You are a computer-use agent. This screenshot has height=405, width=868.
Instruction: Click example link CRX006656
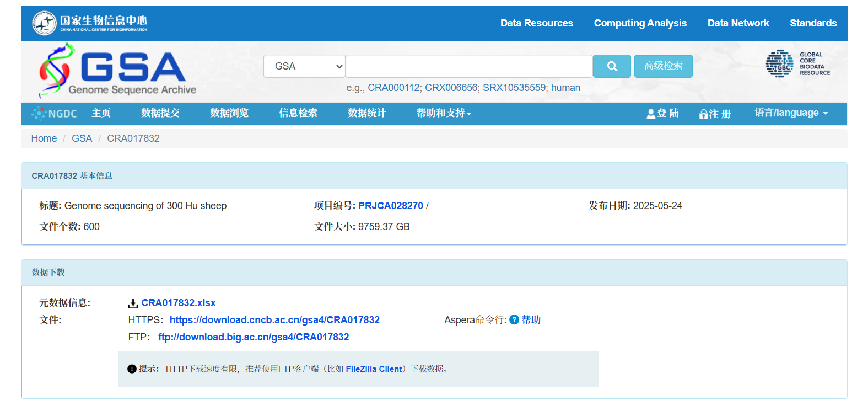[x=451, y=88]
